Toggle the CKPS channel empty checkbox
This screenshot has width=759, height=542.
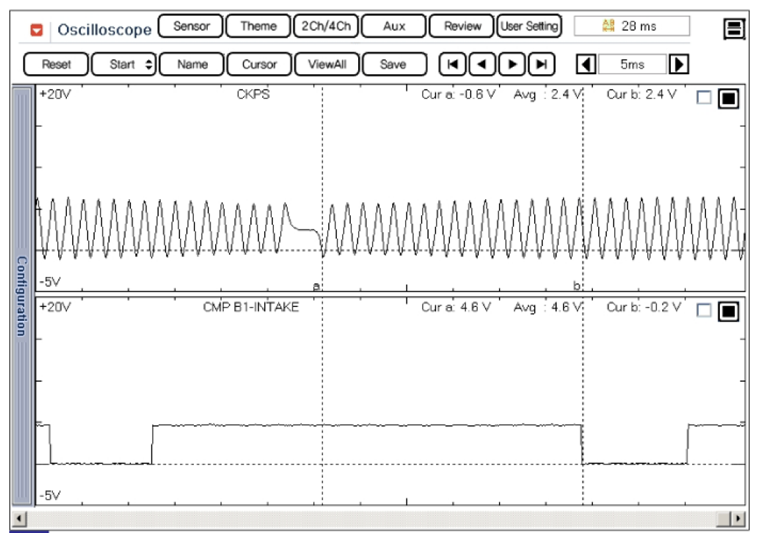(703, 98)
